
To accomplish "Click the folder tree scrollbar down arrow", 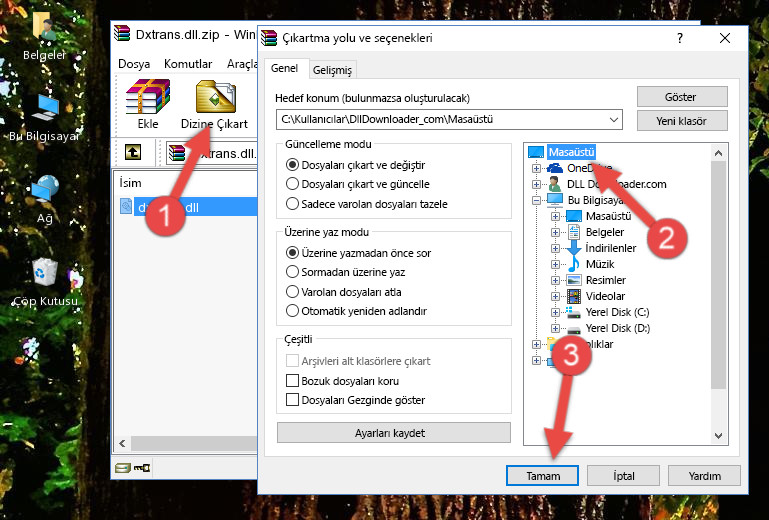I will tap(718, 436).
